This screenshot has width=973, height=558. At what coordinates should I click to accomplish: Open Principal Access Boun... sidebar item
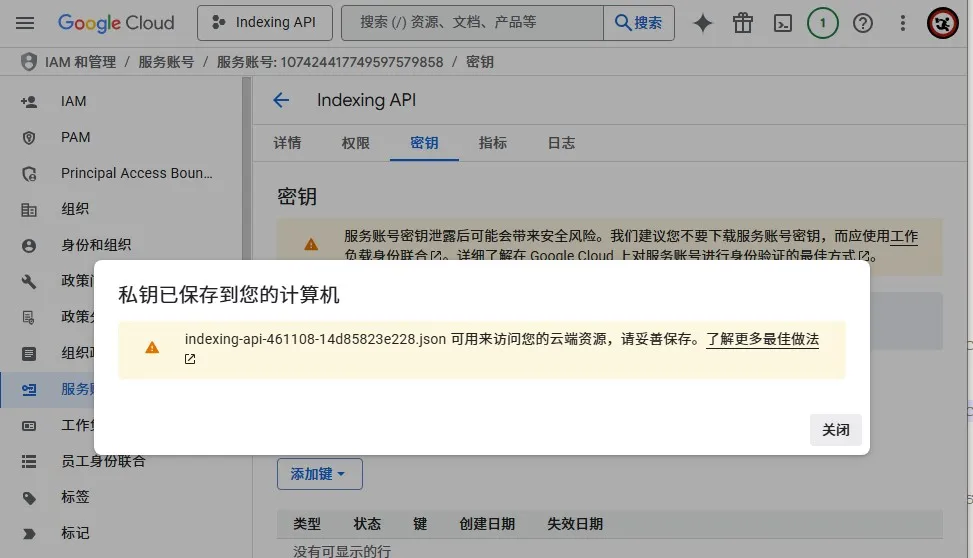pos(137,173)
